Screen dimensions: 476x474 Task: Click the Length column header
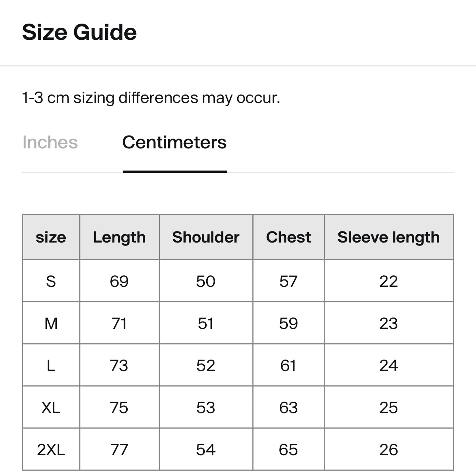pos(119,237)
